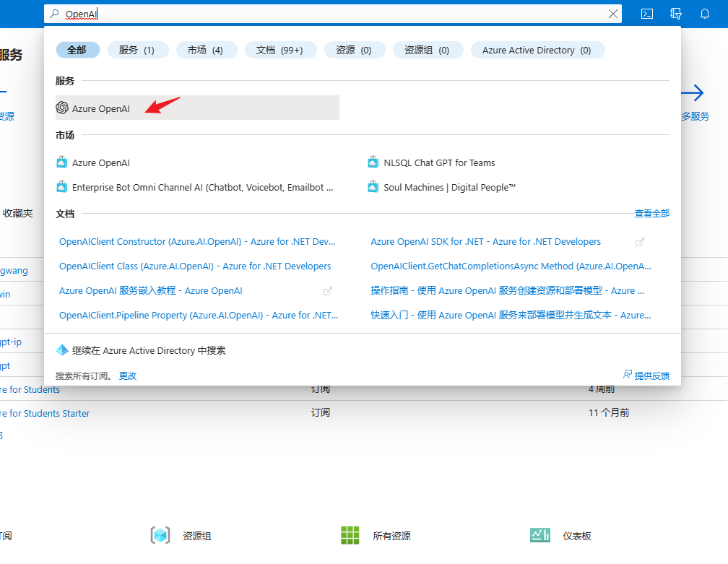Filter by Azure Active Directory (0)
728x564 pixels.
[537, 50]
